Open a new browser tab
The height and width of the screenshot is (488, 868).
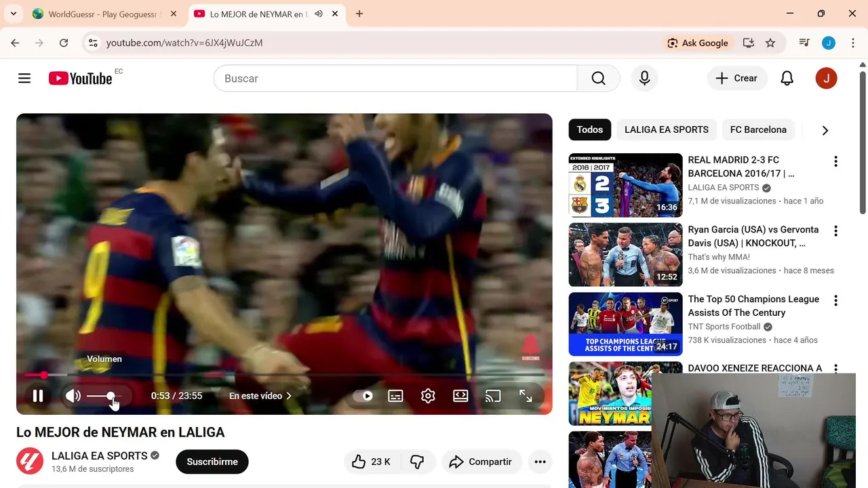pyautogui.click(x=359, y=14)
